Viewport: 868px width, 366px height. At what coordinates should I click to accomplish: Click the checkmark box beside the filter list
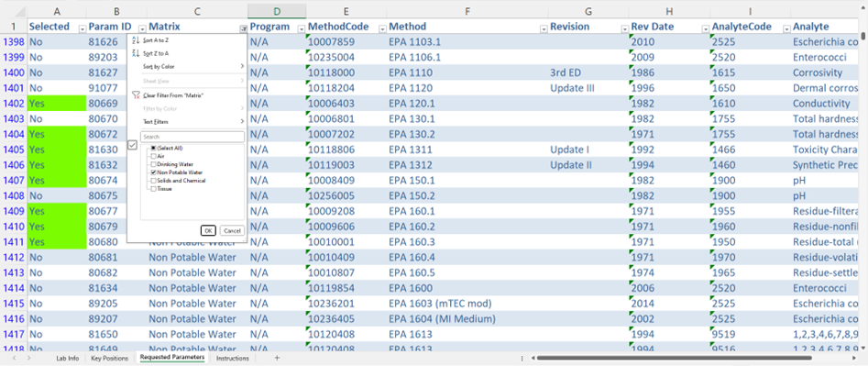point(132,145)
